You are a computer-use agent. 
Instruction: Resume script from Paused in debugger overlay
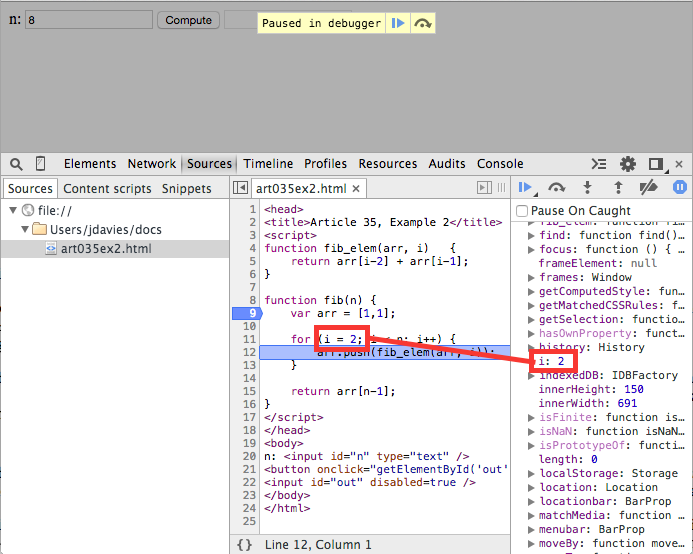click(398, 23)
